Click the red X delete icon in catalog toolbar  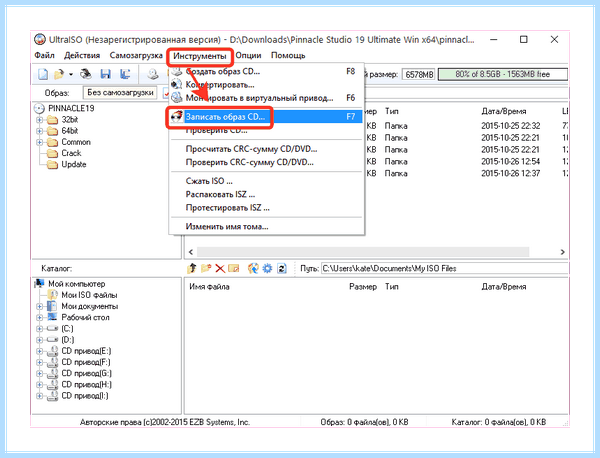[x=220, y=269]
